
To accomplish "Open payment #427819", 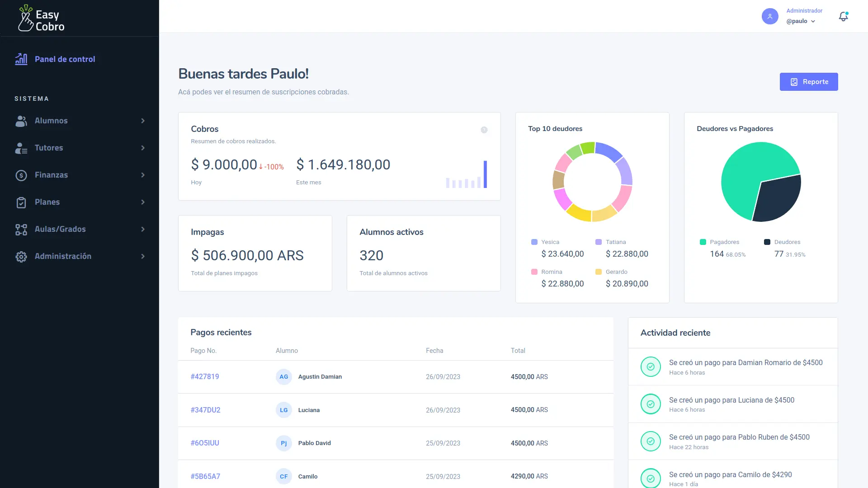I will tap(205, 377).
